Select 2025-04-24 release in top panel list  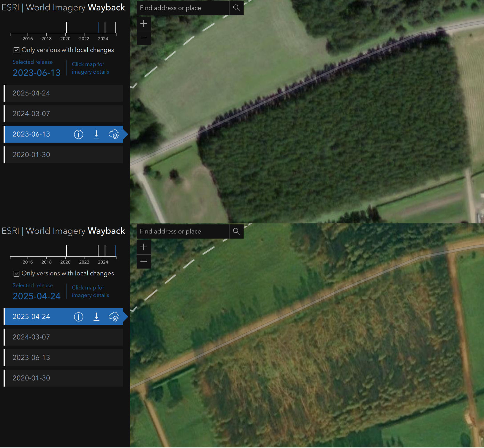tap(63, 93)
